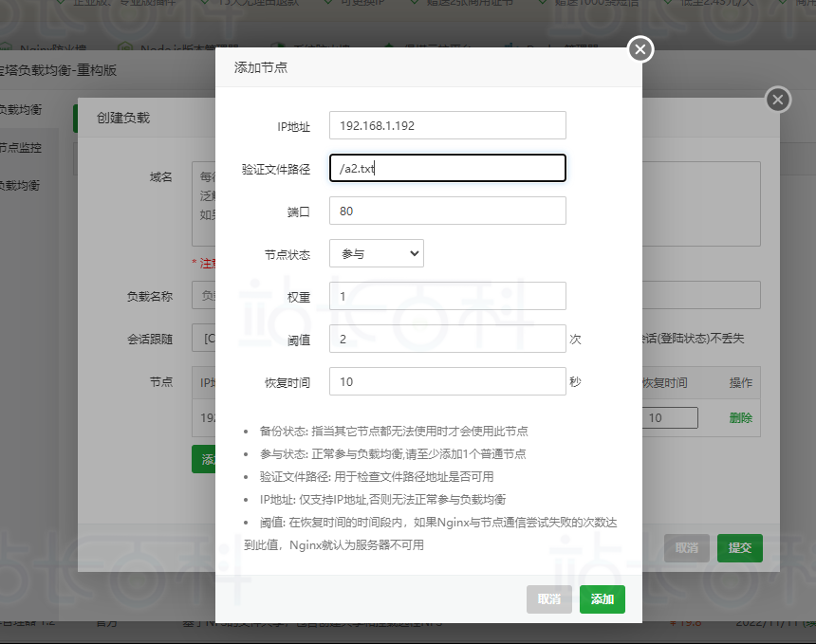Viewport: 816px width, 644px height.
Task: Open the 节点状态 dropdown
Action: [x=376, y=253]
